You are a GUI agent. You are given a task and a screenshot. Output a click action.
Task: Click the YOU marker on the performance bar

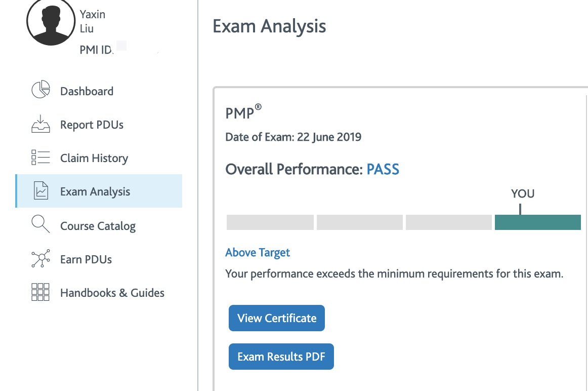(x=522, y=193)
